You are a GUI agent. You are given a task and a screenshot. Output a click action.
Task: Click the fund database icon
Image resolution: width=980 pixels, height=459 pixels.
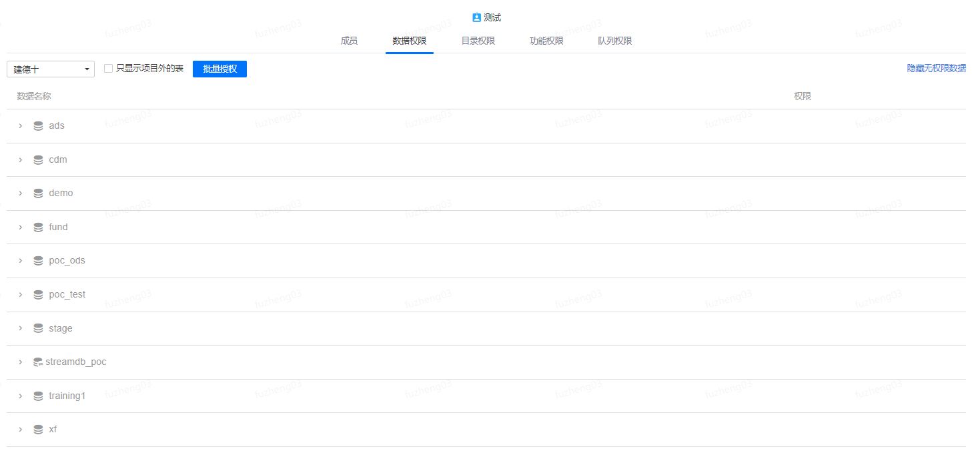pyautogui.click(x=38, y=227)
